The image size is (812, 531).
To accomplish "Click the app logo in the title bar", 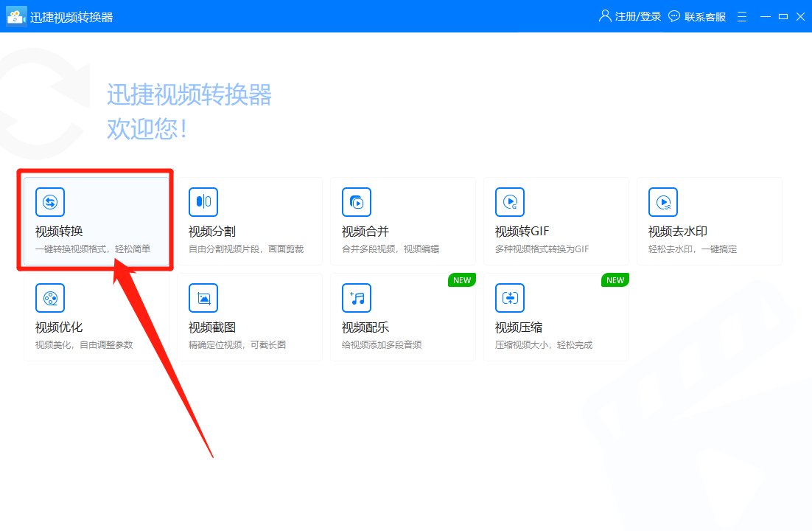I will 16,16.
